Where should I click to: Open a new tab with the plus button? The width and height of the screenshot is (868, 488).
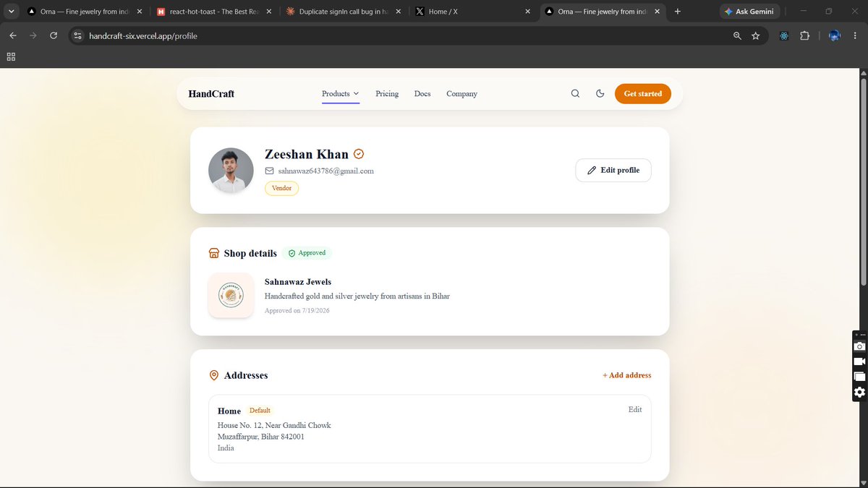point(678,12)
